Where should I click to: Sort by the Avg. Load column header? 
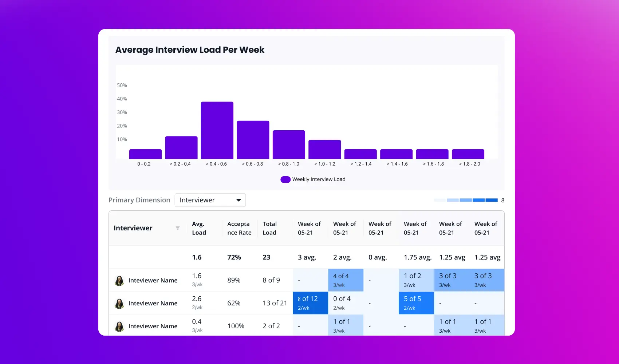coord(199,228)
